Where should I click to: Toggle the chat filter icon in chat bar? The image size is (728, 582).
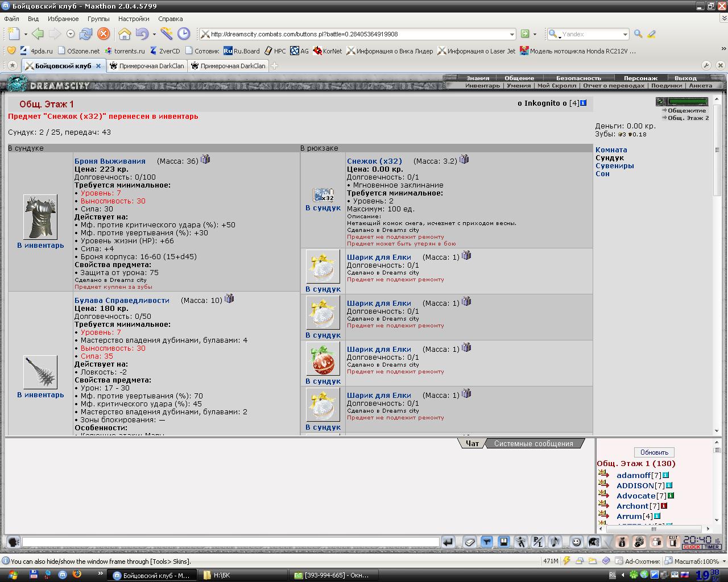pyautogui.click(x=487, y=542)
